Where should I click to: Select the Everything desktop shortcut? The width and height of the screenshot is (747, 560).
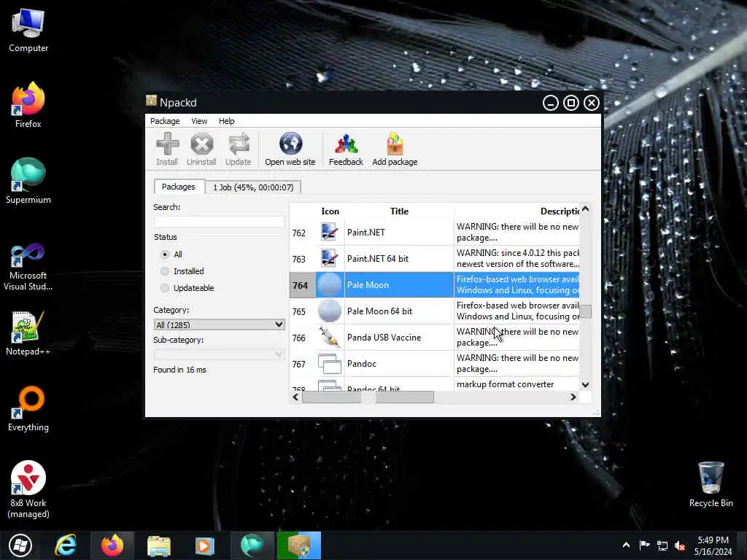pyautogui.click(x=28, y=408)
